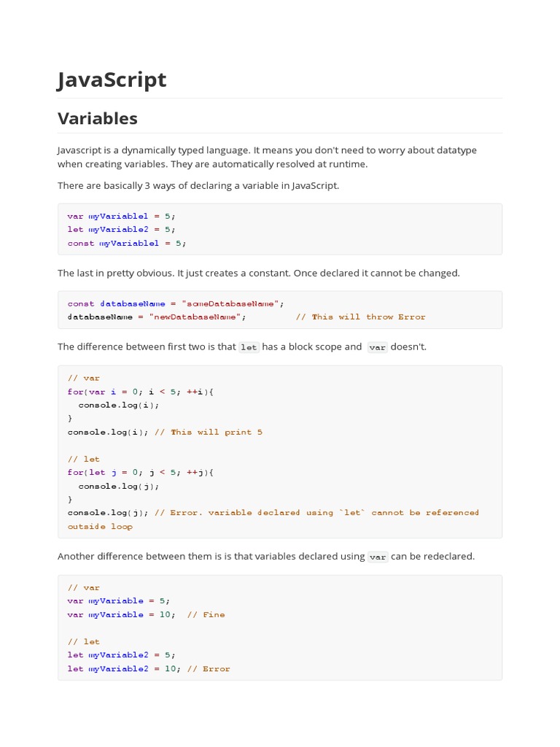Viewport: 560px width, 747px height.
Task: Click the 'for(let j = 0' loop line
Action: [x=140, y=472]
